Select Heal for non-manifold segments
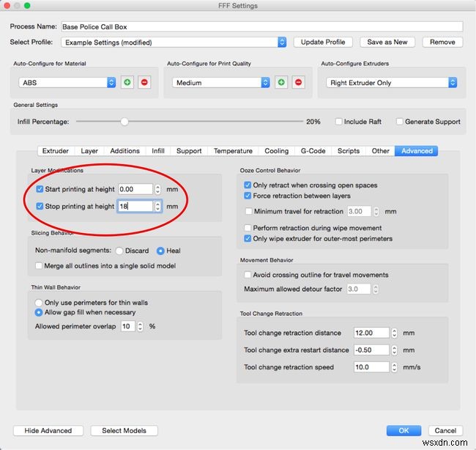The width and height of the screenshot is (476, 450). [160, 251]
